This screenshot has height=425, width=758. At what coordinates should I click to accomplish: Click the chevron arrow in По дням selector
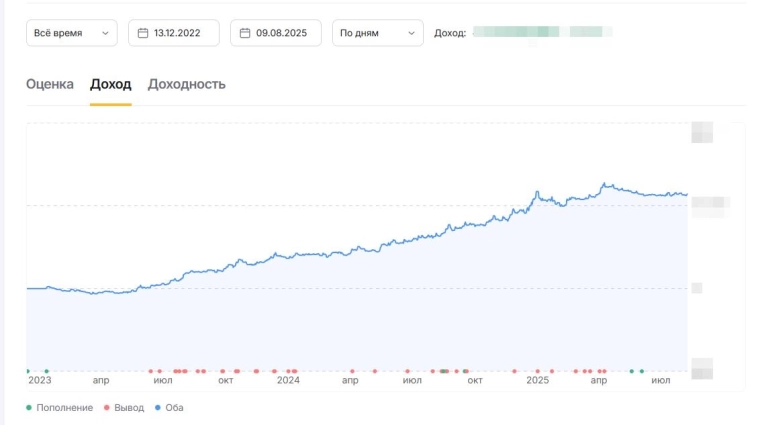[411, 33]
